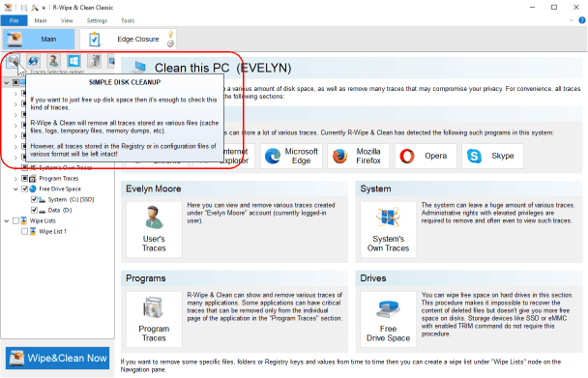Image resolution: width=588 pixels, height=378 pixels.
Task: Click the lightbulb icon beside Edge Closure
Action: [170, 35]
